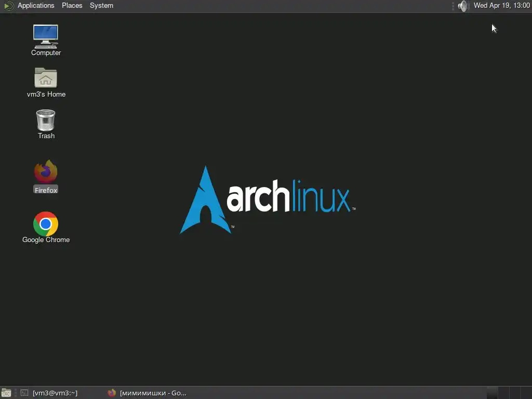Image resolution: width=532 pixels, height=399 pixels.
Task: Open the clock showing Wed Apr 19, 13:00
Action: click(x=501, y=6)
